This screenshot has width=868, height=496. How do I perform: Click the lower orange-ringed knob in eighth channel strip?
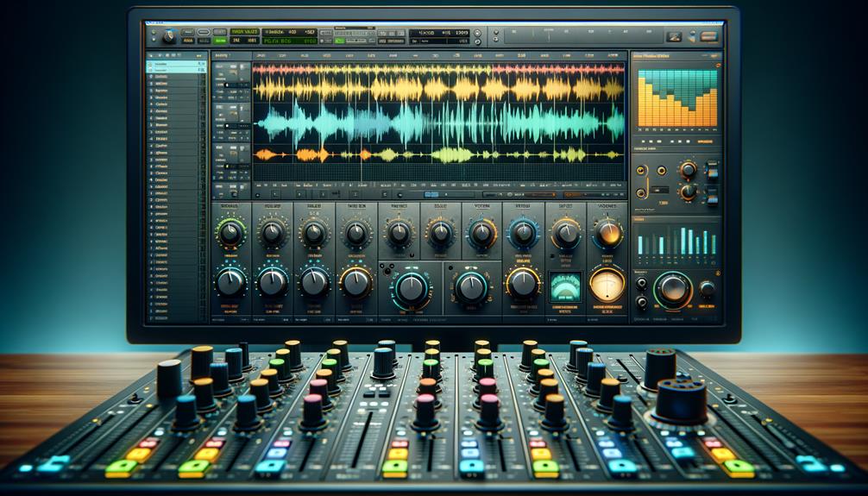523,282
